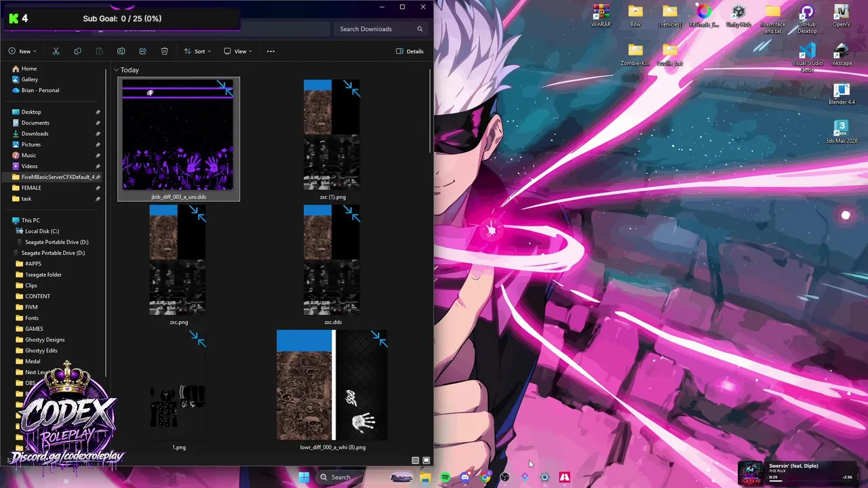Open Spotify from the taskbar
868x488 pixels.
(x=446, y=477)
